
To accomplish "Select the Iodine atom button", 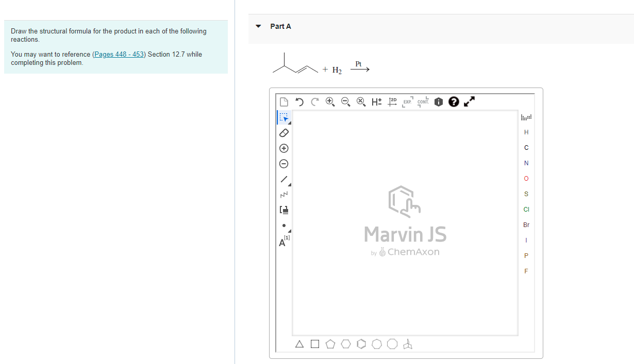I will [x=526, y=240].
